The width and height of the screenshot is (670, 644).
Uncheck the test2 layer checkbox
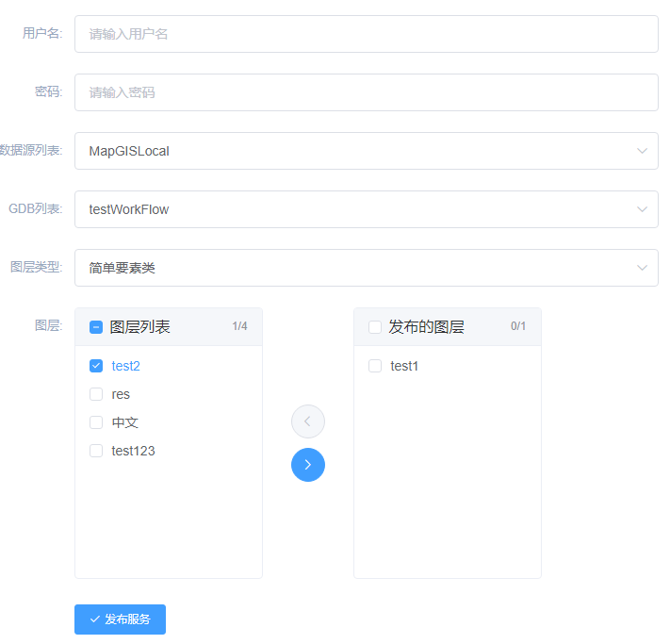pyautogui.click(x=96, y=366)
